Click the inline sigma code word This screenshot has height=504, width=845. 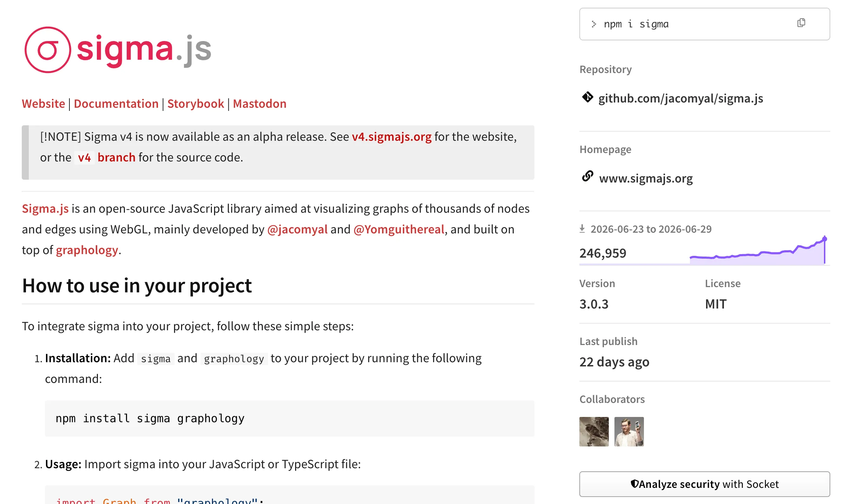[156, 359]
